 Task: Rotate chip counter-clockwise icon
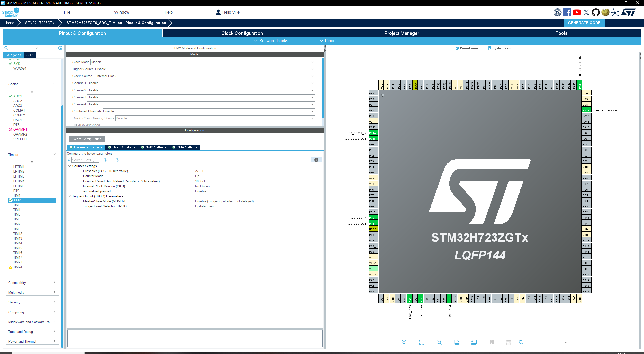coord(474,342)
